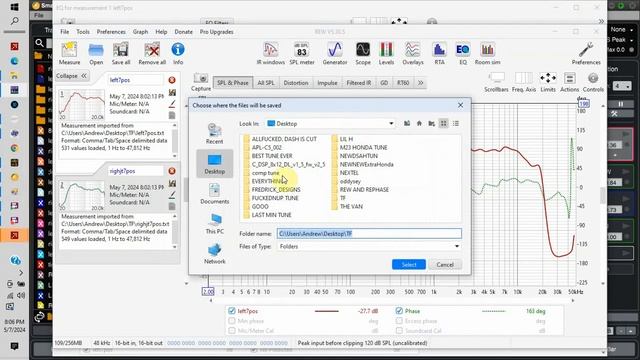Switch to the Filtered IR tab
This screenshot has width=640, height=360.
click(358, 83)
